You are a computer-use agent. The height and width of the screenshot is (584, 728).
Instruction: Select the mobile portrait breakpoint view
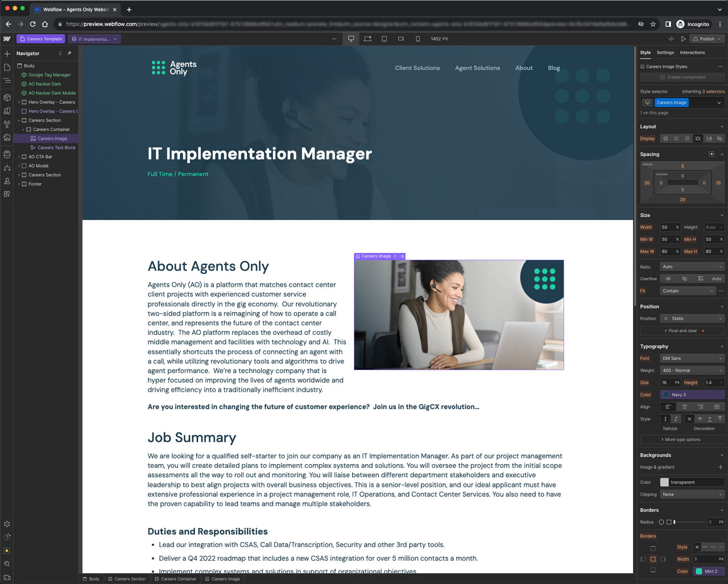(418, 39)
